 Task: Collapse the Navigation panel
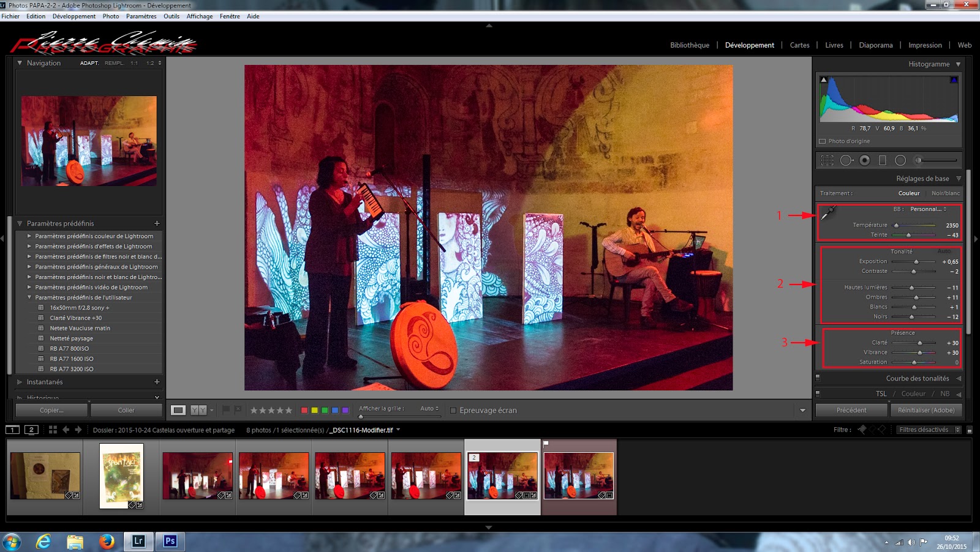(20, 63)
